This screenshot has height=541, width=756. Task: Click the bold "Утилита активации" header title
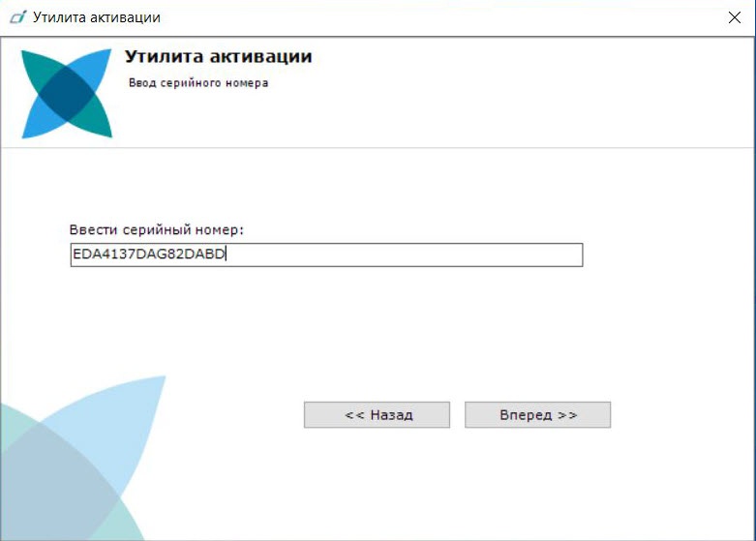coord(218,57)
